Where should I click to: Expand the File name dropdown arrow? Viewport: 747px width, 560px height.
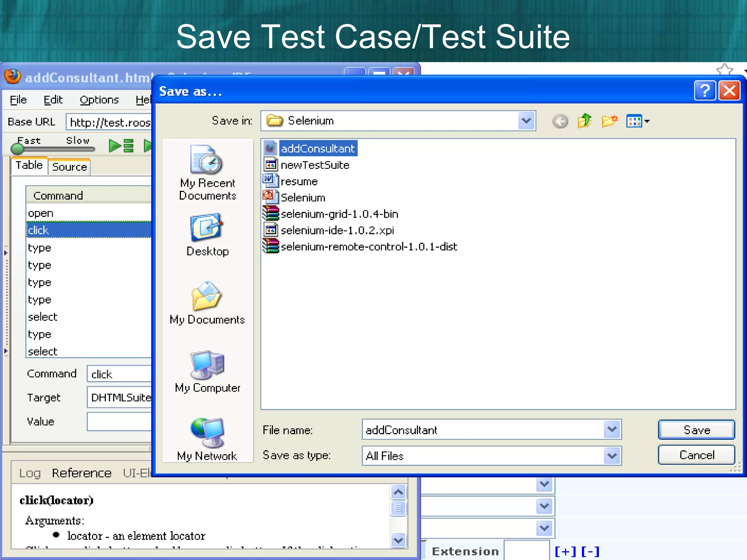[612, 429]
